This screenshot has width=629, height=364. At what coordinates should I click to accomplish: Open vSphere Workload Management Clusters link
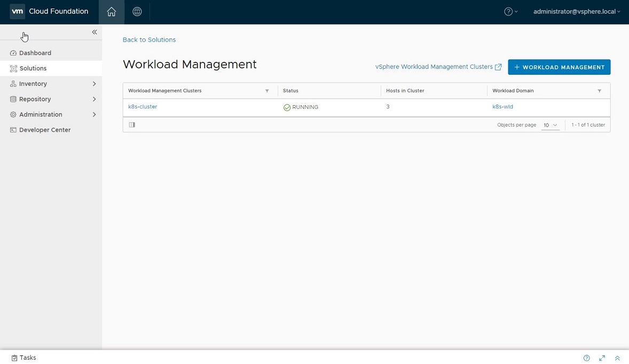pyautogui.click(x=434, y=67)
